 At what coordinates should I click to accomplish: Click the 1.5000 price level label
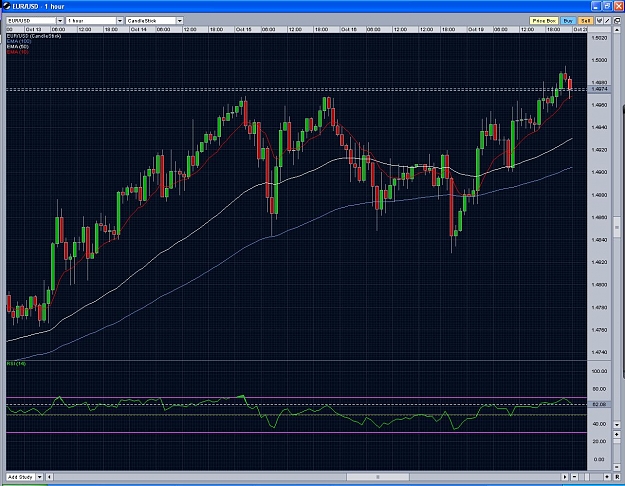599,60
